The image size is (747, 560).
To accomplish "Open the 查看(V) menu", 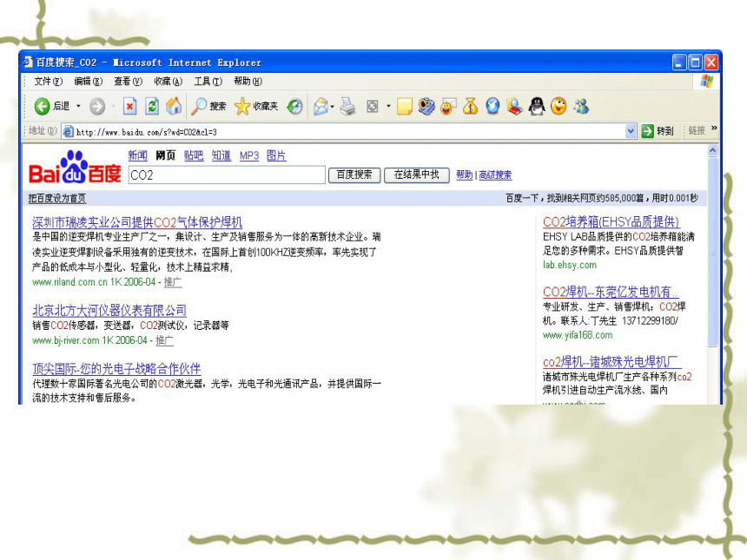I will tap(128, 82).
